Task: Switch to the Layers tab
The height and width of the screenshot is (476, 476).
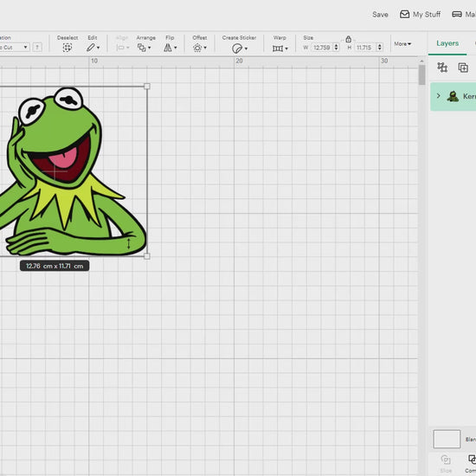Action: (447, 43)
